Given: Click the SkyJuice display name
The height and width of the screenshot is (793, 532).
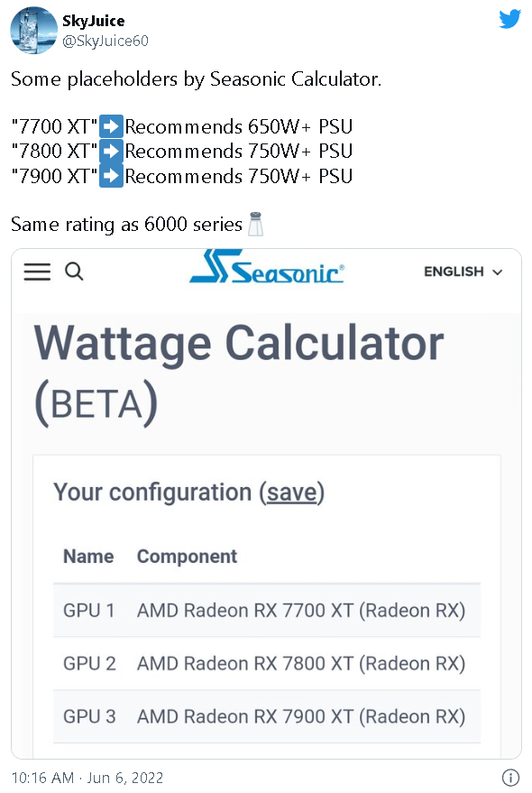Looking at the screenshot, I should click(93, 21).
